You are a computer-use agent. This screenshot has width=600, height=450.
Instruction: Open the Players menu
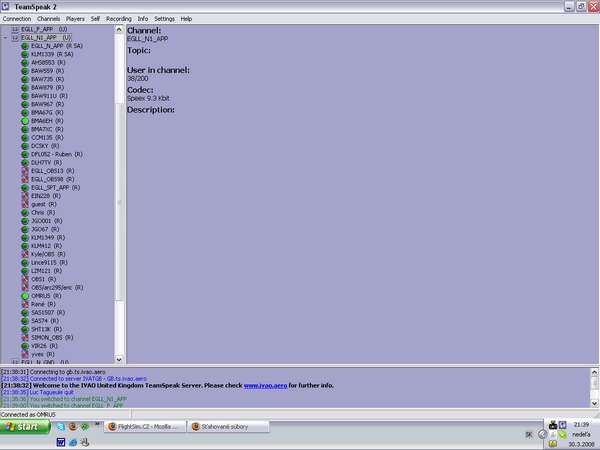point(75,19)
